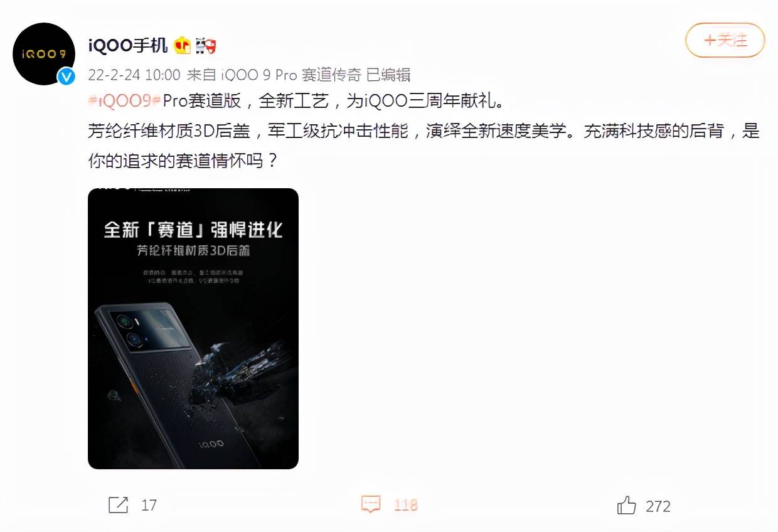
Task: Open the 22-2-24 10:00 timestamp link
Action: (134, 75)
